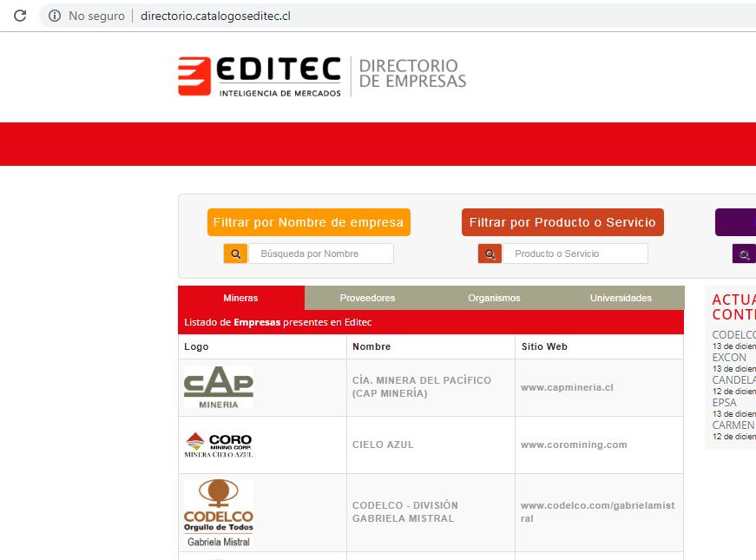Open EPSA in the sidebar list
This screenshot has width=756, height=560.
(724, 402)
